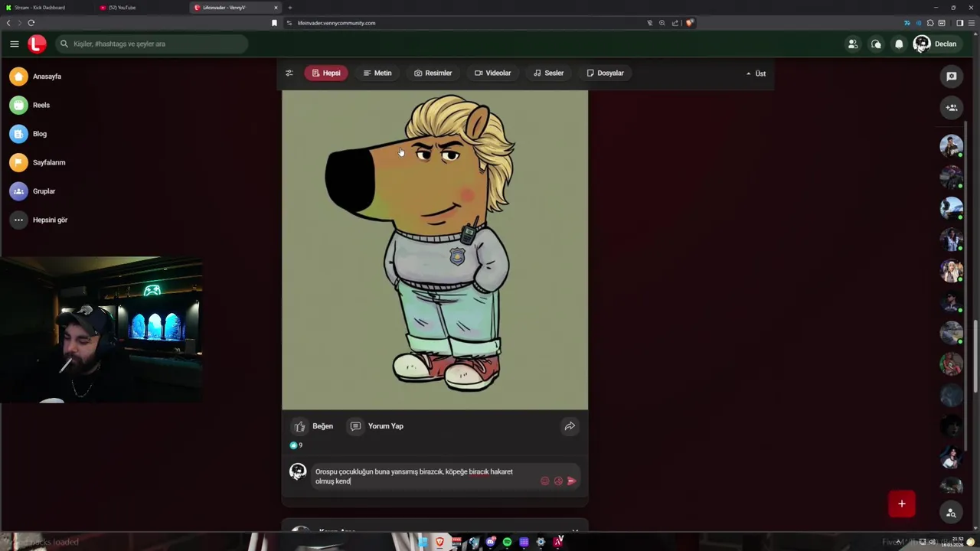Open the messages chat icon in header

click(876, 44)
